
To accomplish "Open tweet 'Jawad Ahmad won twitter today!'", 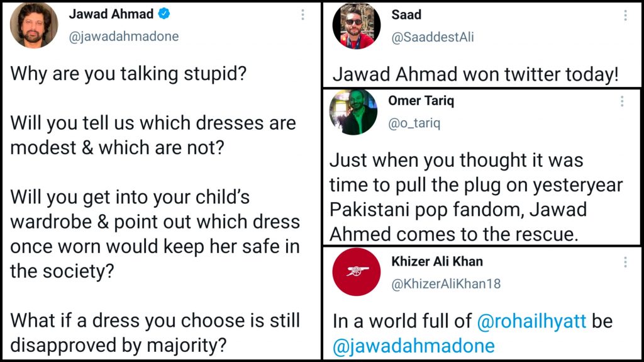I will 475,74.
